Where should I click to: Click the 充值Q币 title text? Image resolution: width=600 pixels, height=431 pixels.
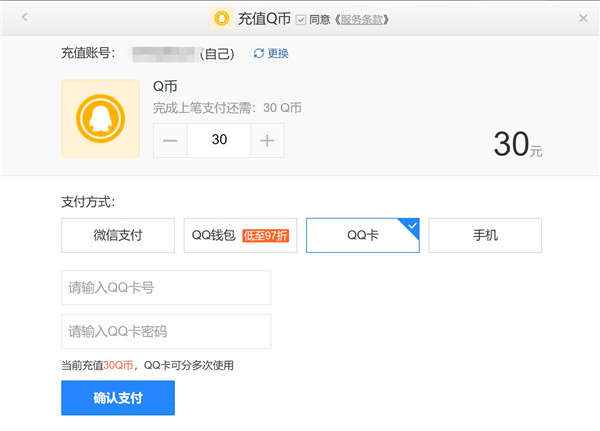(264, 19)
